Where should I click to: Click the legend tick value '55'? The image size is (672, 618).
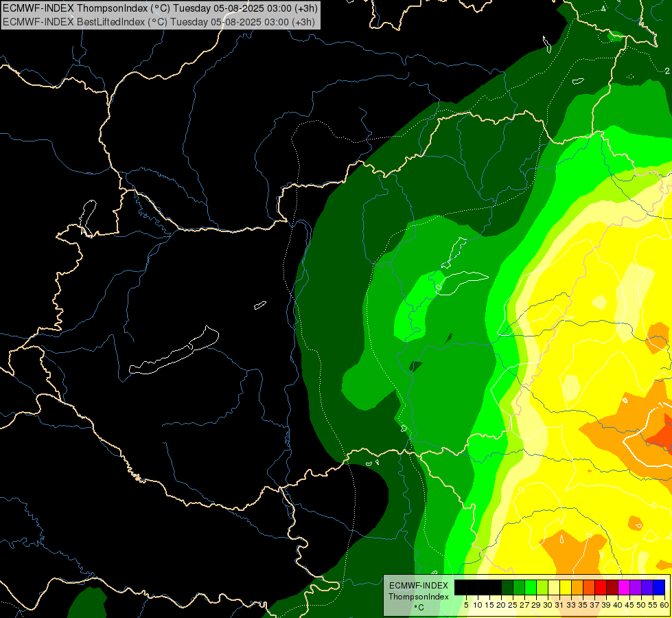coord(653,605)
